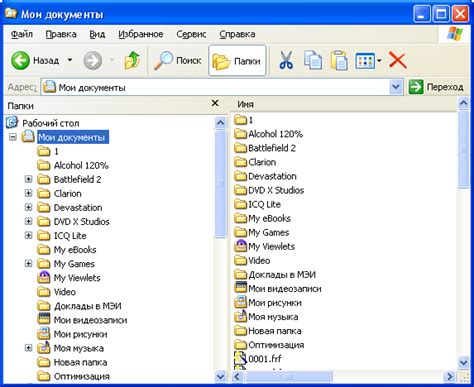Viewport: 474px width, 387px height.
Task: Click the green Back arrow icon
Action: tap(20, 60)
